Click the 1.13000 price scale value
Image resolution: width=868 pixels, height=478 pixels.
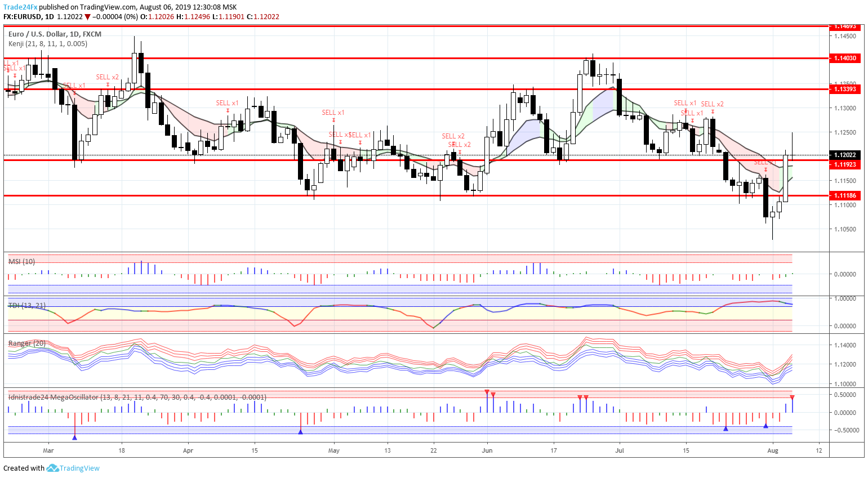click(845, 108)
